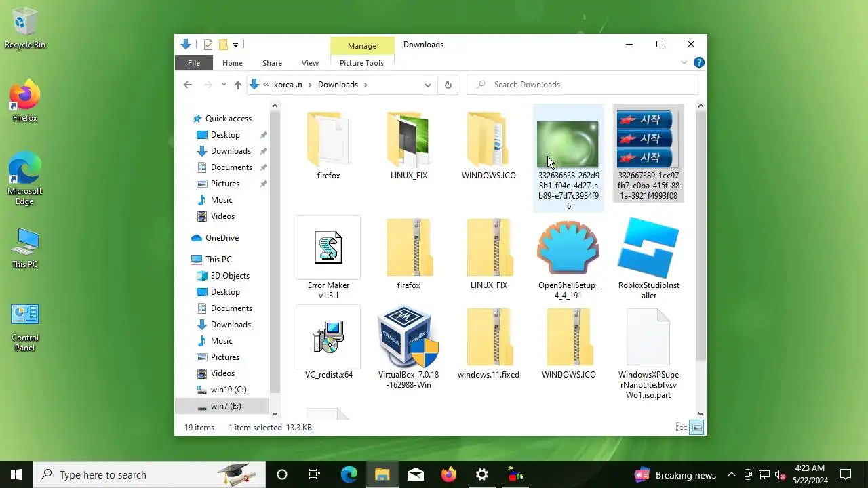Expand the ribbon with the chevron
Viewport: 868px width, 488px height.
[x=684, y=62]
